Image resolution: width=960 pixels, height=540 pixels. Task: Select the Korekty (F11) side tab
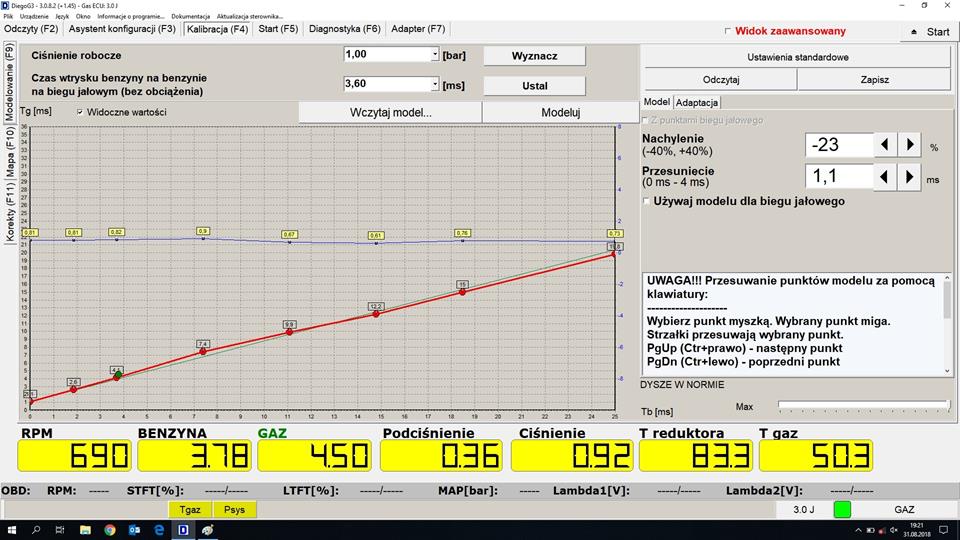coord(10,212)
